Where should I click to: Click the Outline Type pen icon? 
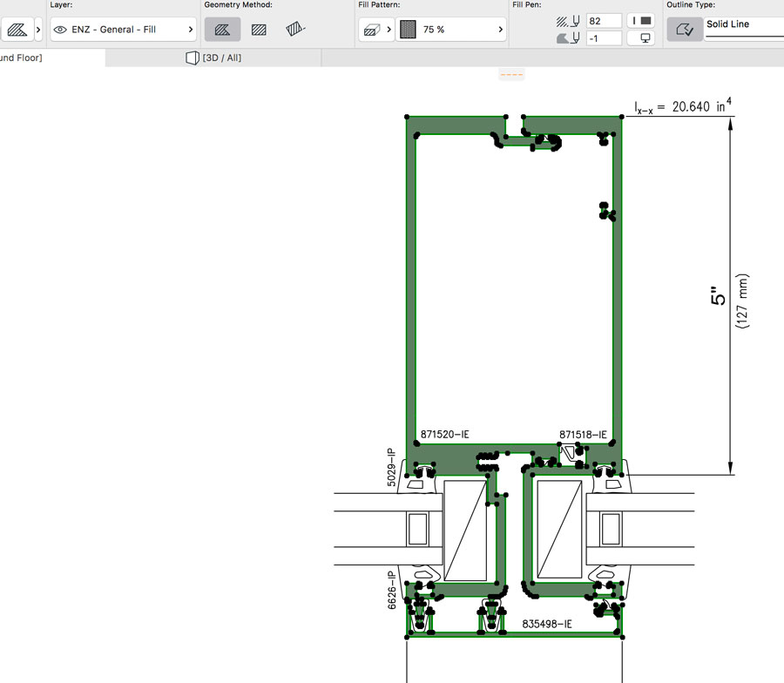685,28
